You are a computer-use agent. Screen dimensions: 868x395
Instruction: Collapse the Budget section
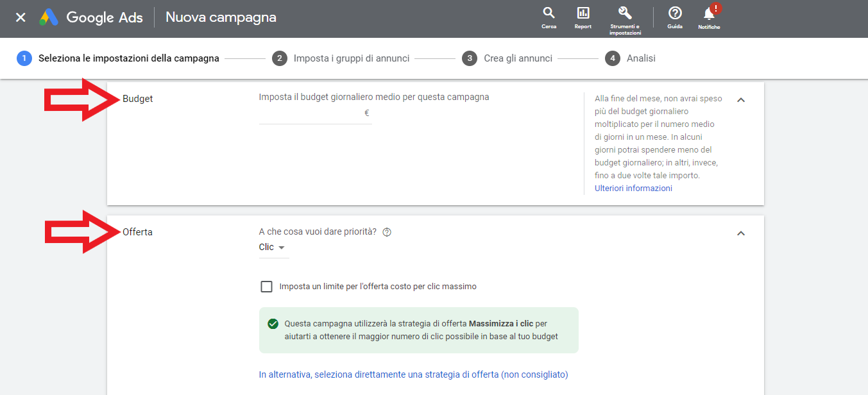point(741,100)
